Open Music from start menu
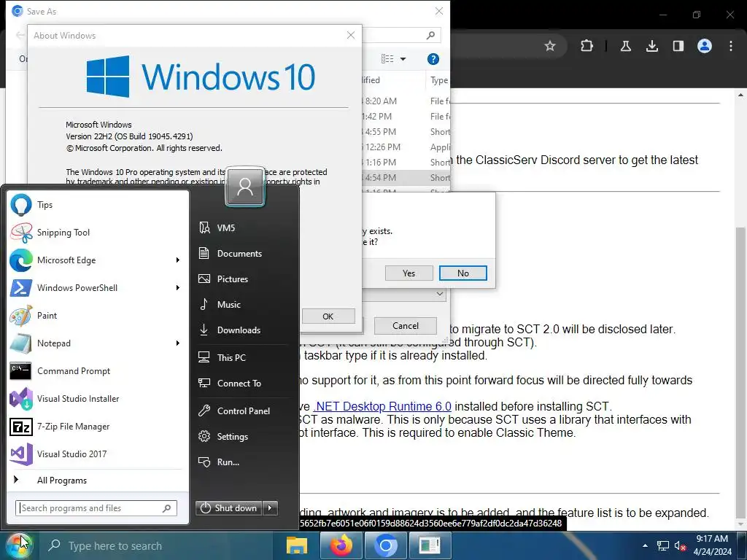The height and width of the screenshot is (560, 747). point(243,304)
